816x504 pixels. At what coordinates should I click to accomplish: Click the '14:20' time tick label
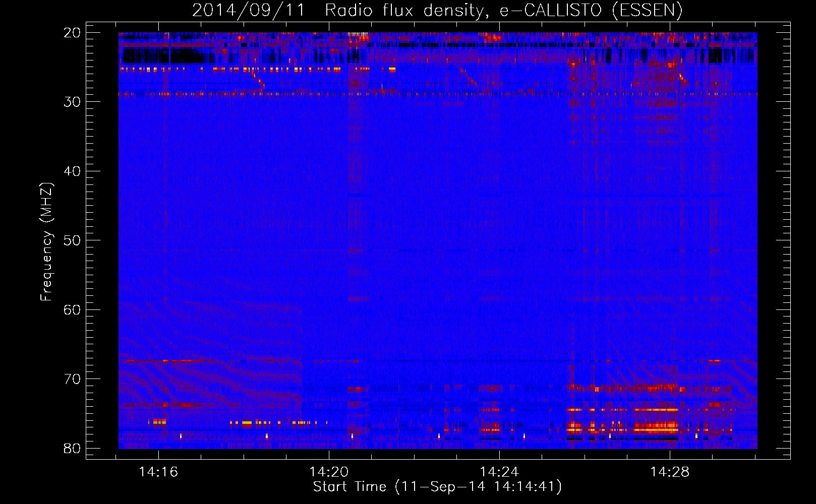(329, 472)
